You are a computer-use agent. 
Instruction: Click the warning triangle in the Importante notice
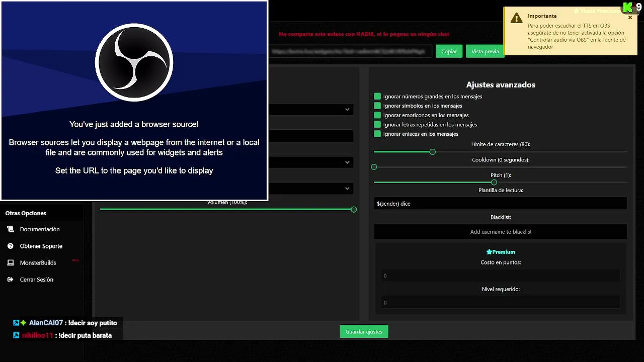pyautogui.click(x=517, y=18)
